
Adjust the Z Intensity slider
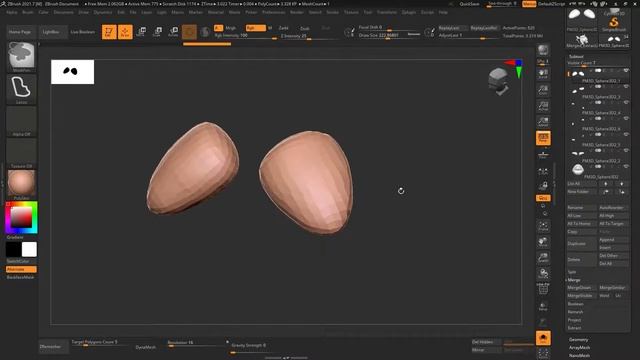coord(308,36)
